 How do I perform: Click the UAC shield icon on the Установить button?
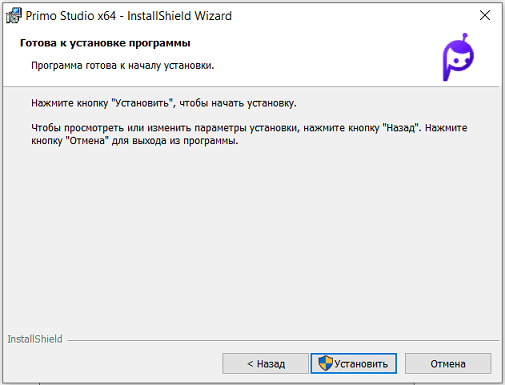[x=325, y=363]
